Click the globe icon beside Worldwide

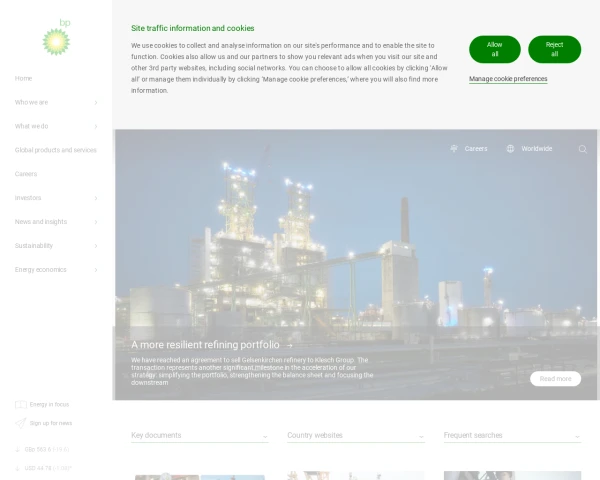pyautogui.click(x=510, y=149)
